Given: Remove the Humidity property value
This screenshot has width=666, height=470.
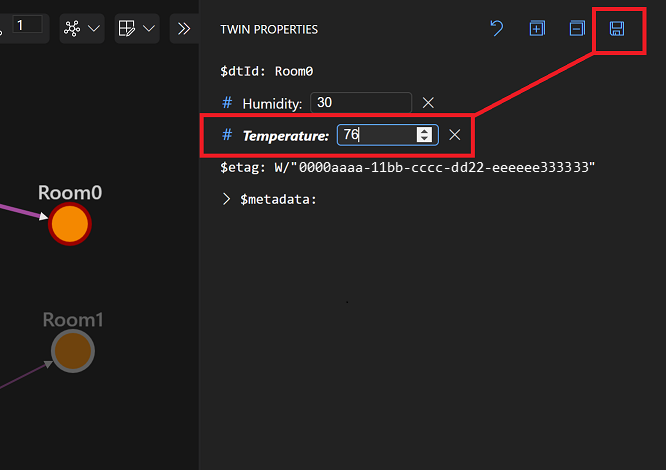Looking at the screenshot, I should (429, 103).
